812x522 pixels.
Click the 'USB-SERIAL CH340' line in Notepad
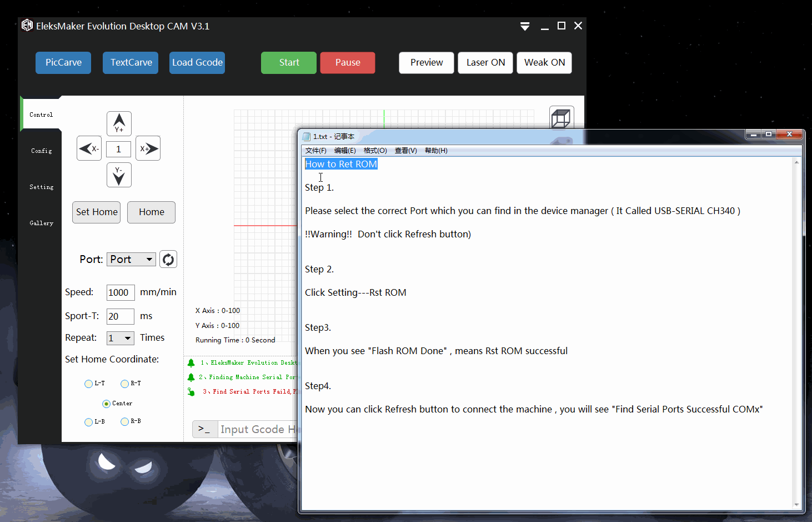pyautogui.click(x=523, y=211)
